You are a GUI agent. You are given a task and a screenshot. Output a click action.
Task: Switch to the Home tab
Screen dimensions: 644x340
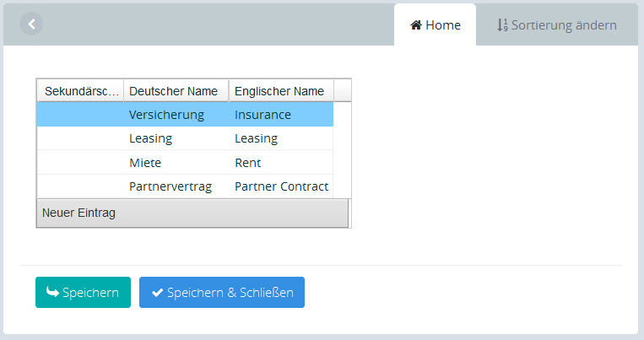(435, 25)
